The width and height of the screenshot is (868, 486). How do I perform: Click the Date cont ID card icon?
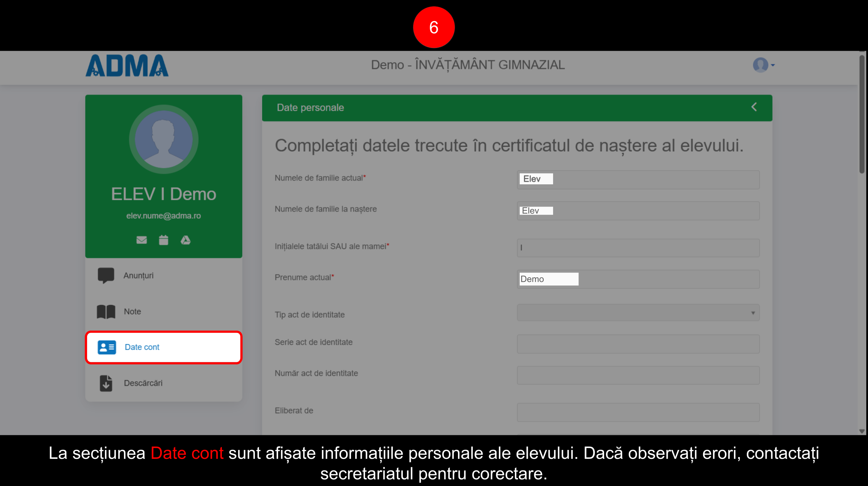coord(107,347)
